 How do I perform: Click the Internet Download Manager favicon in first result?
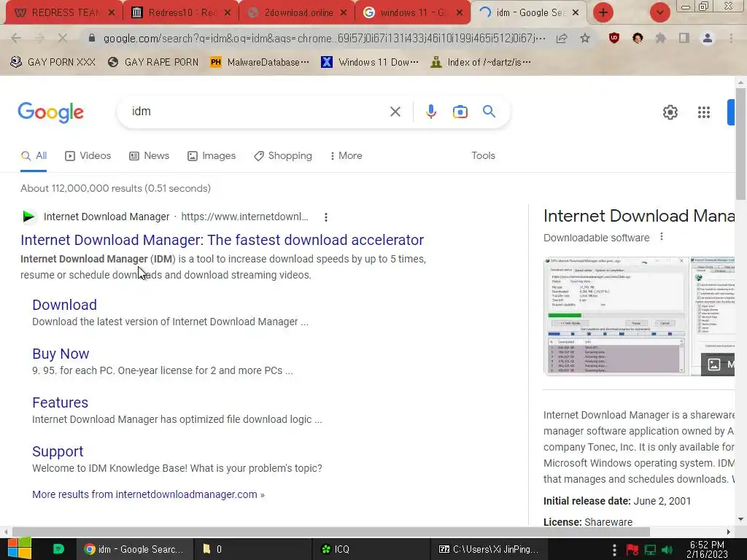click(28, 217)
